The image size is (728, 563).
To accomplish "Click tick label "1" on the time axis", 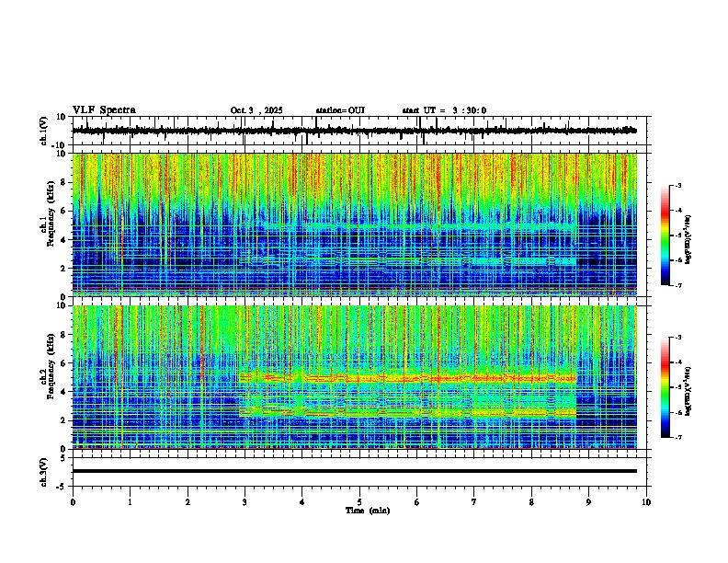I will (130, 502).
